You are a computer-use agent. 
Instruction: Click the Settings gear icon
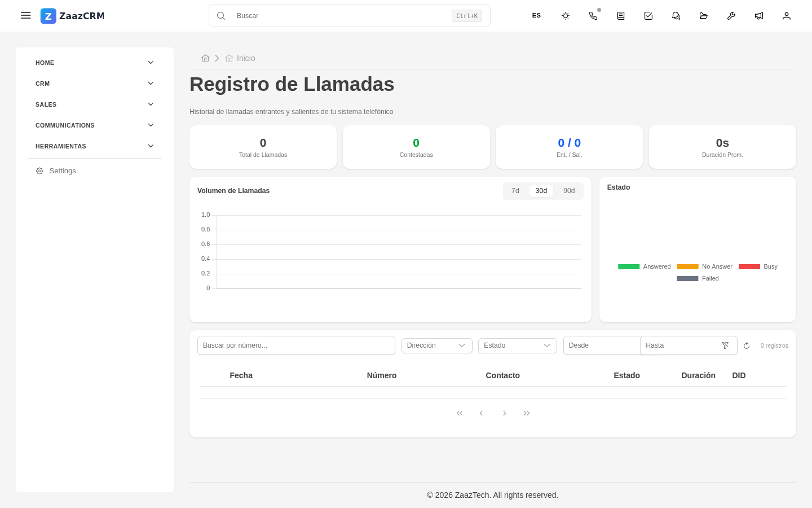(x=39, y=171)
